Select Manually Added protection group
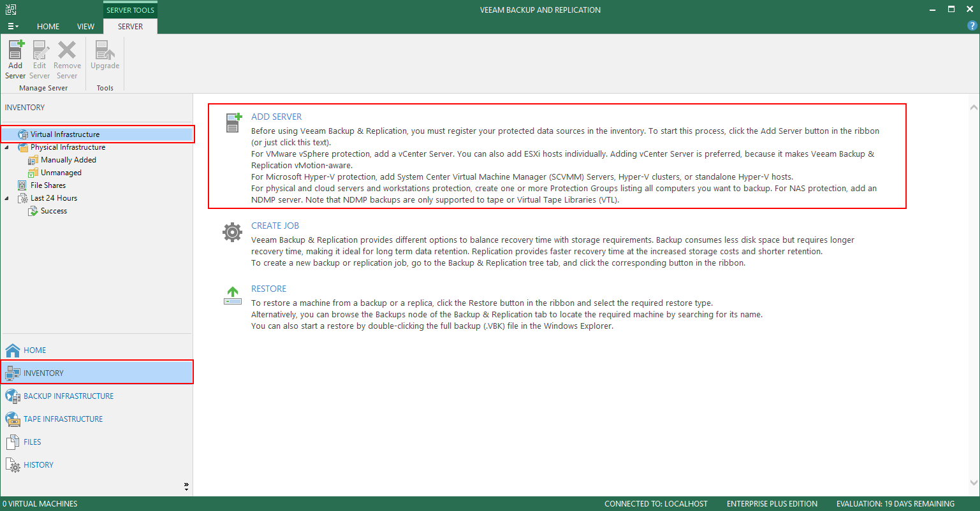 click(x=68, y=160)
